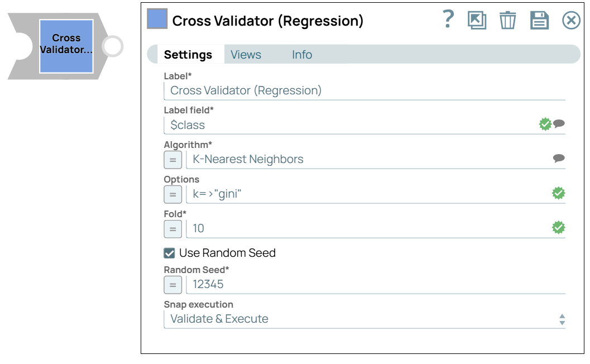Click the comment bubble next to Label field
This screenshot has width=590, height=364.
558,123
